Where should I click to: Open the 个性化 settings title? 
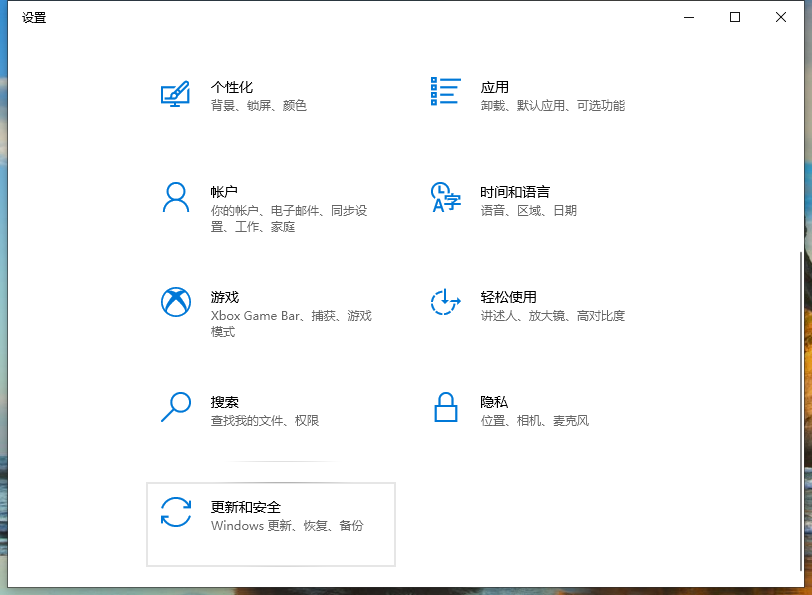(232, 87)
